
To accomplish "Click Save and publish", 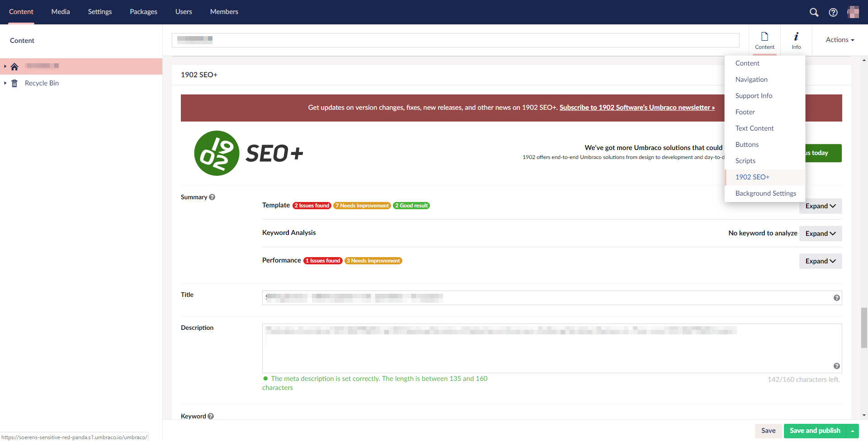I will (815, 431).
